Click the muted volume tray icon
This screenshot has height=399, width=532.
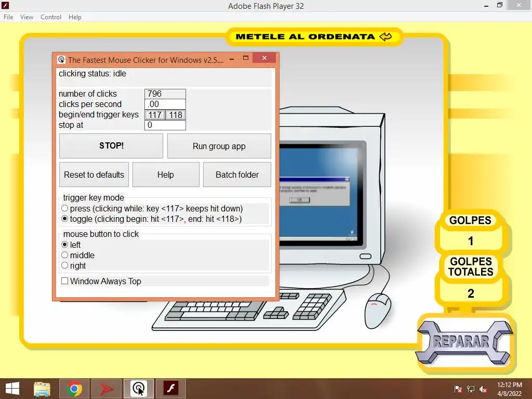(483, 389)
